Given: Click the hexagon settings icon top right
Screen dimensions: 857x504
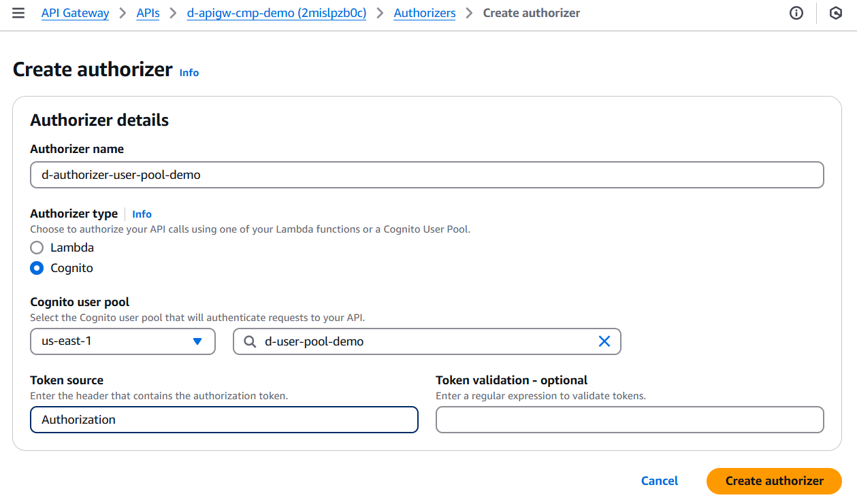Looking at the screenshot, I should pos(836,13).
